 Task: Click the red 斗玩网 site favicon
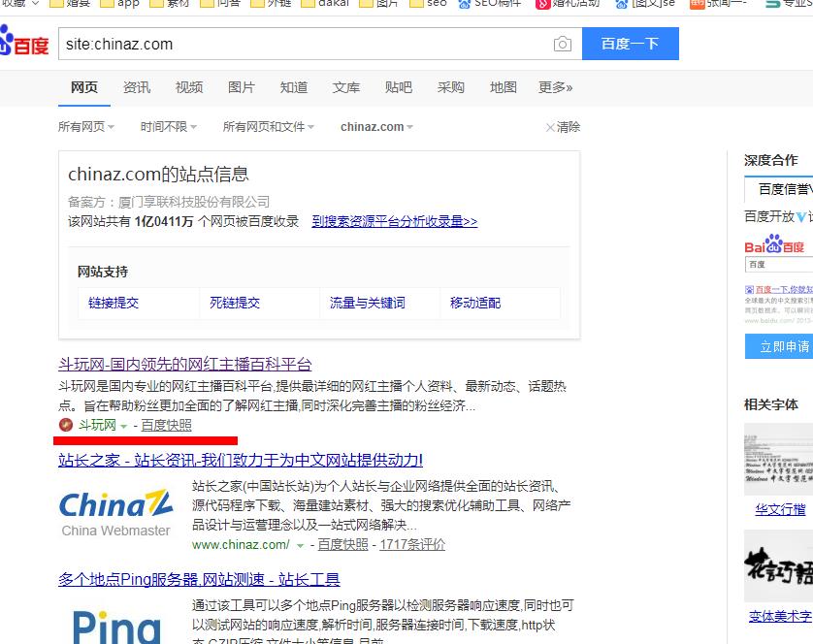[x=65, y=425]
